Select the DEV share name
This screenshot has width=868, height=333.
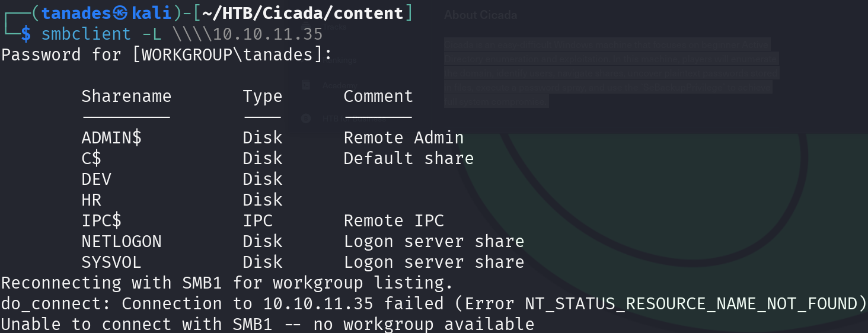pyautogui.click(x=96, y=179)
